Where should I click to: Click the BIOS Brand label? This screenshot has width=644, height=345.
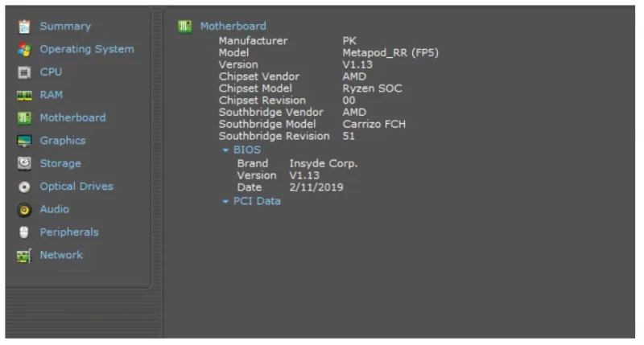(253, 164)
